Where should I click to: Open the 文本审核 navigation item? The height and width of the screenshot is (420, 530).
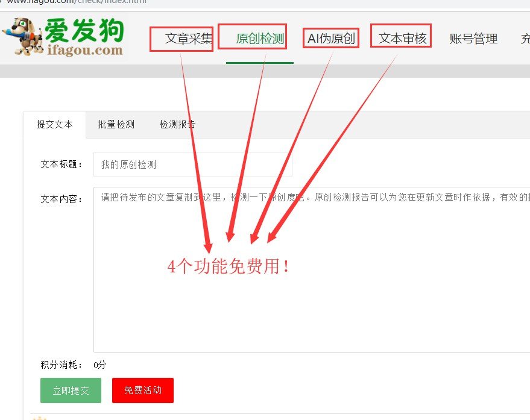point(400,37)
